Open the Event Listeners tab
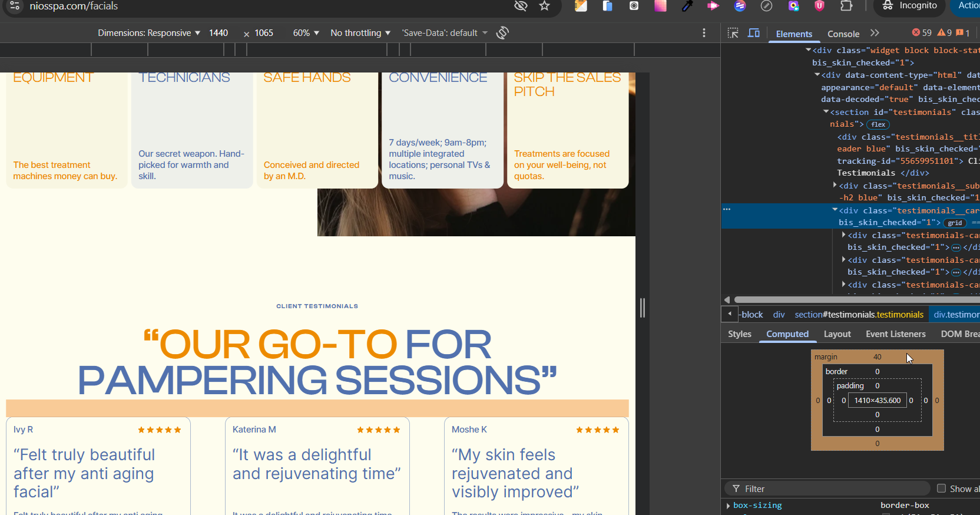 click(x=895, y=334)
